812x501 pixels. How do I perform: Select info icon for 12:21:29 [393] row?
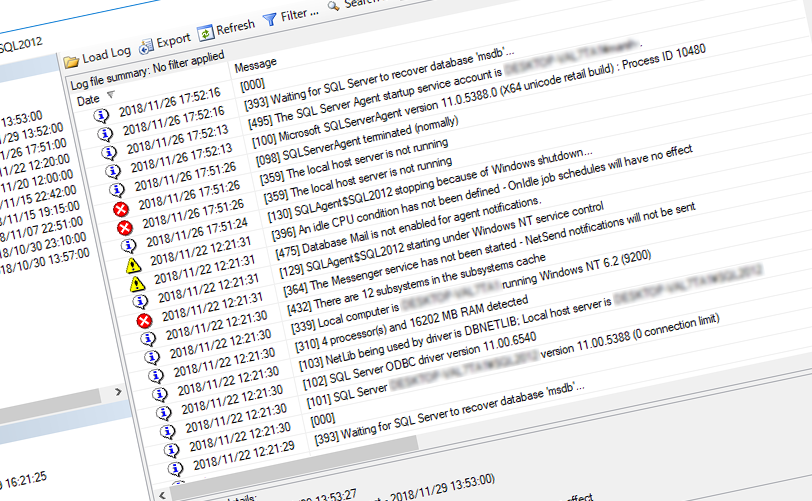pos(175,469)
